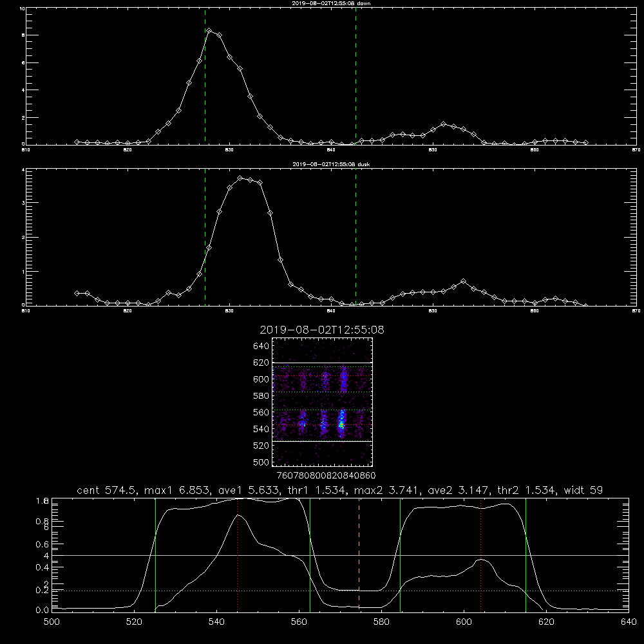Click the upper white border line of spectral image
The width and height of the screenshot is (644, 644).
tap(323, 363)
